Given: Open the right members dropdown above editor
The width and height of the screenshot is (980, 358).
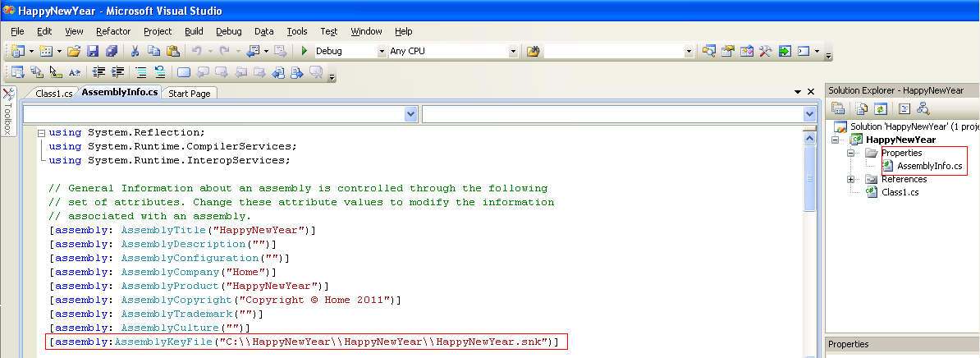Looking at the screenshot, I should pos(809,113).
